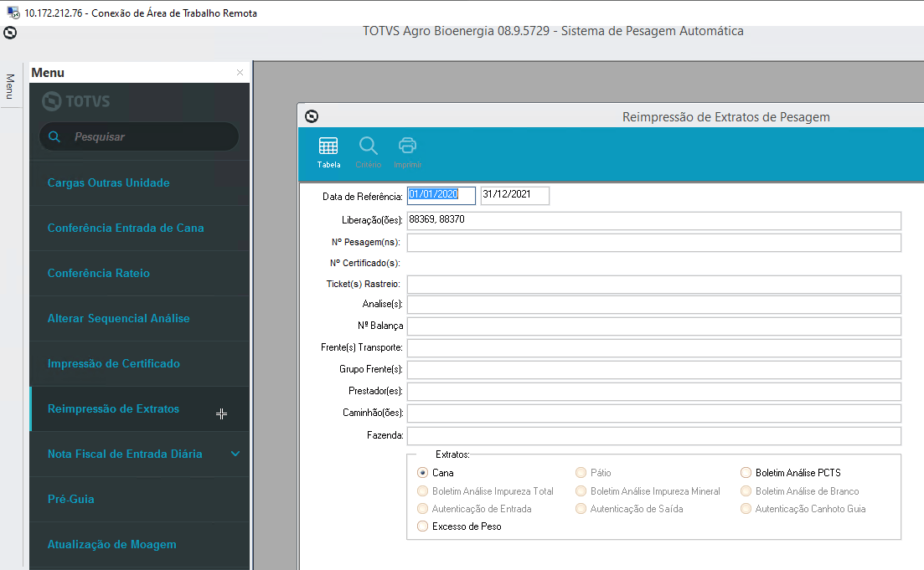Focus the Pesquisar search field
Viewport: 924px width, 570px height.
coord(138,136)
